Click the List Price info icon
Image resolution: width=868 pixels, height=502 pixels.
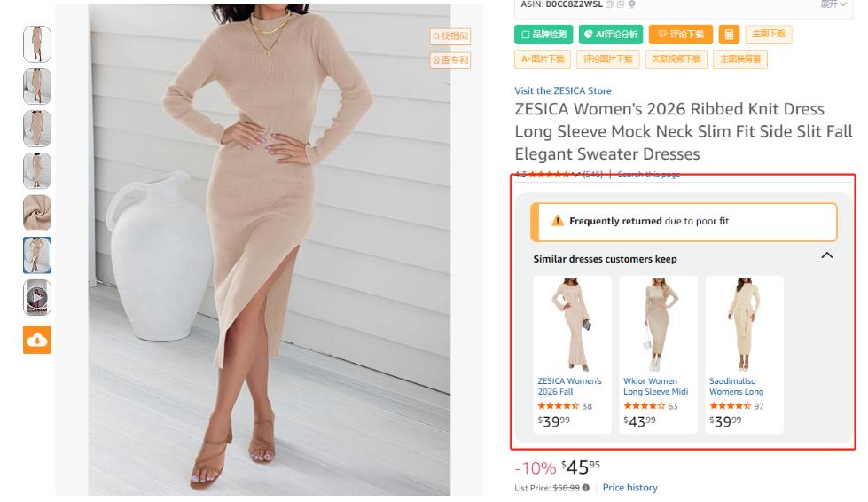tap(586, 488)
